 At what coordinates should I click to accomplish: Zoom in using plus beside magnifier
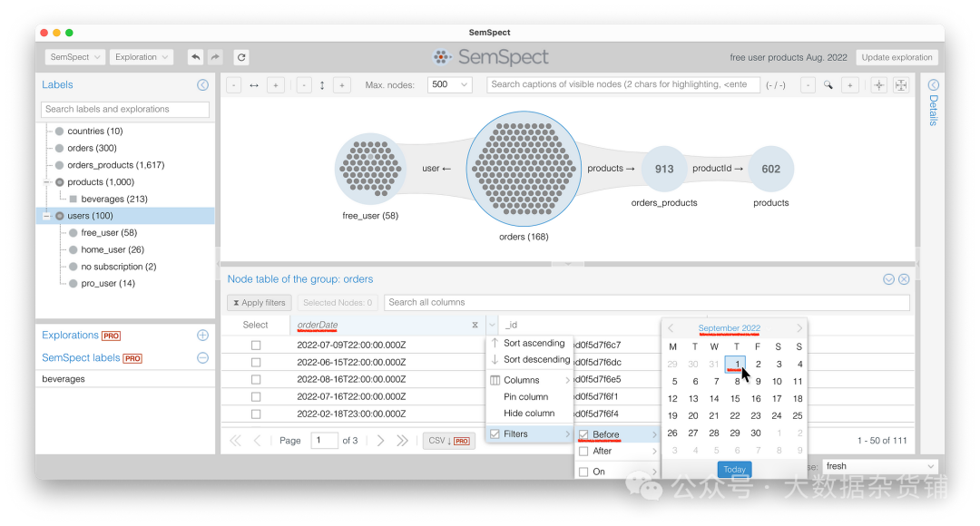850,85
